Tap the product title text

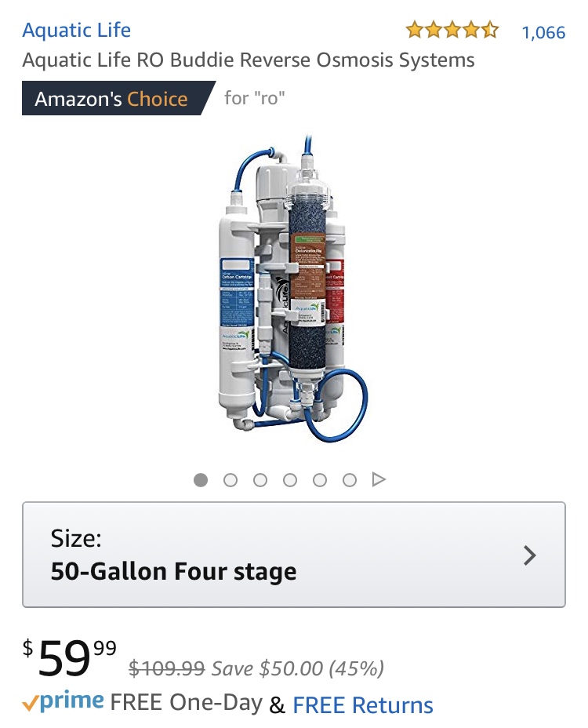point(249,60)
